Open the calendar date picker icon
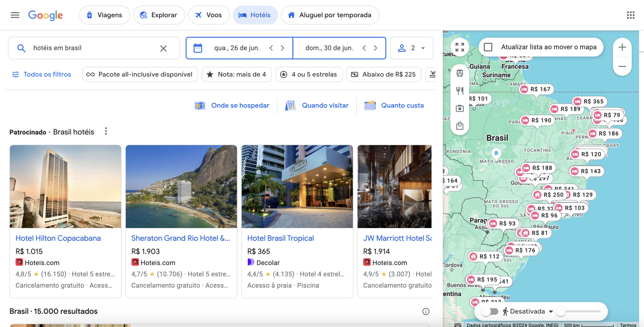This screenshot has height=327, width=644. coord(198,48)
